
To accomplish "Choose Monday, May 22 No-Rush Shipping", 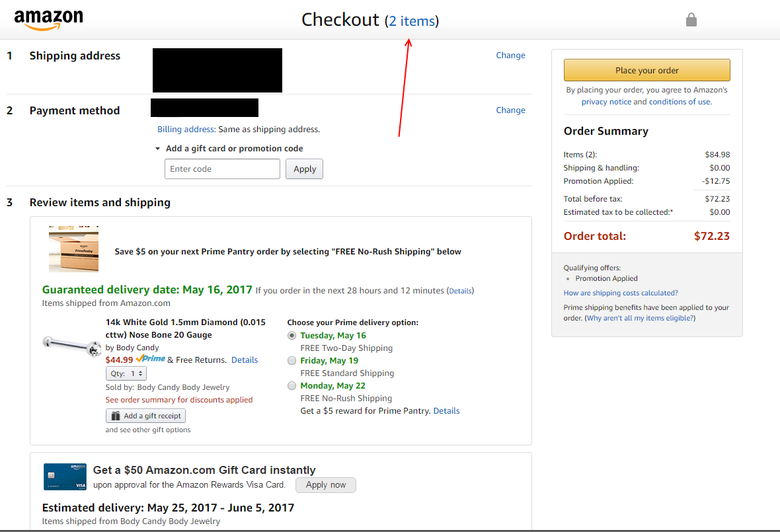I will [x=292, y=386].
